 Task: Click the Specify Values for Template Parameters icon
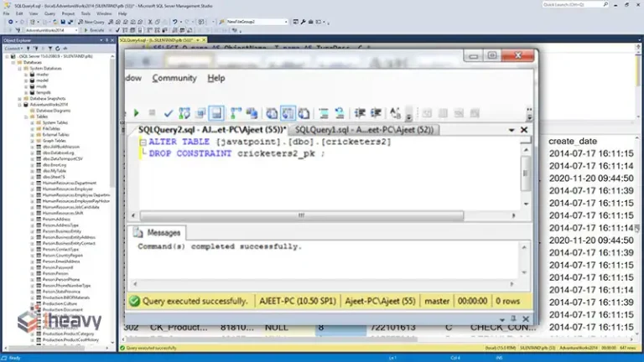[395, 113]
